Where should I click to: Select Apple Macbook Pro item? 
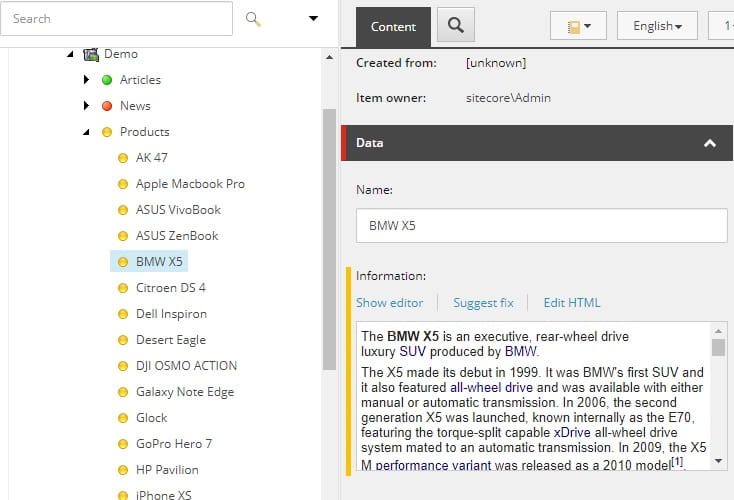(x=190, y=184)
